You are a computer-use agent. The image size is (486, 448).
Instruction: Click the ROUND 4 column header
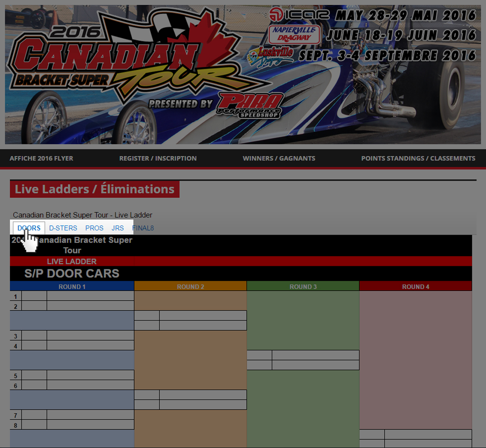pyautogui.click(x=416, y=286)
